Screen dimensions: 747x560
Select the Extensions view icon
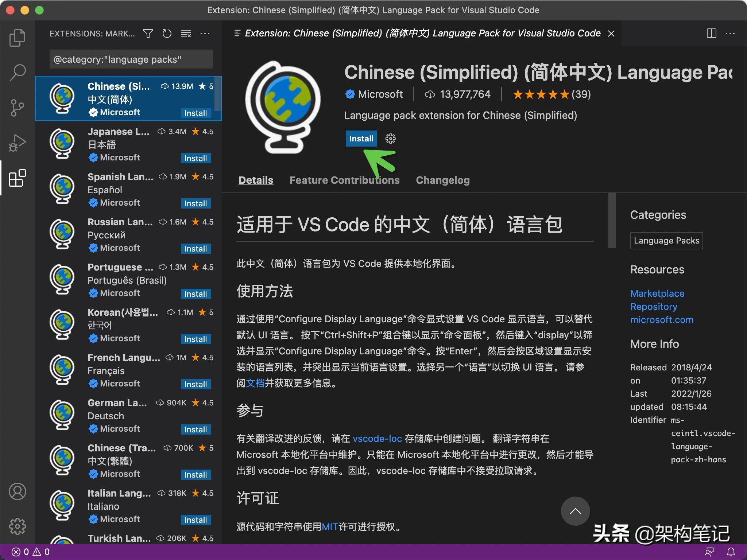click(17, 178)
